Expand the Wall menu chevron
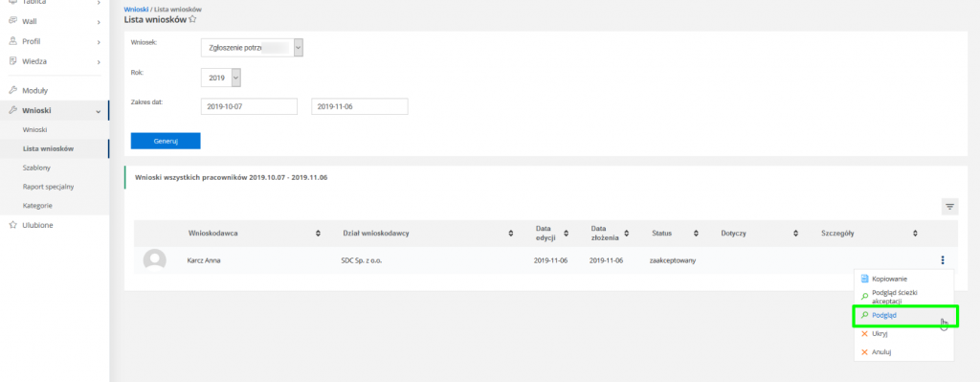Image resolution: width=980 pixels, height=382 pixels. pyautogui.click(x=99, y=22)
